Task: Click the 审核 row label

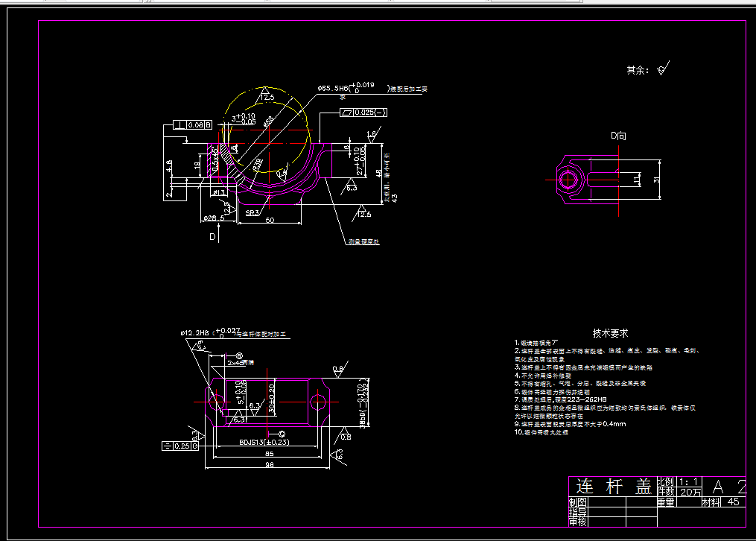Action: pos(577,522)
